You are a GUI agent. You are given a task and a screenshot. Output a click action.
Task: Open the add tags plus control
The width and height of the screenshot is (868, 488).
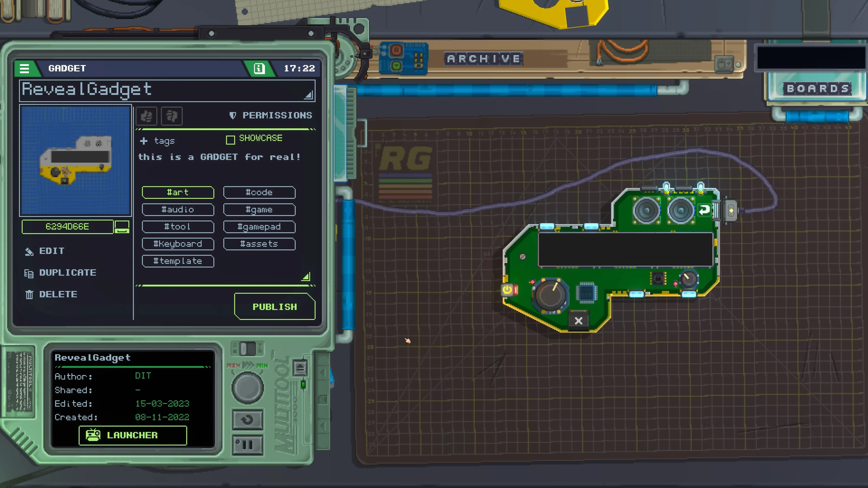pos(144,141)
